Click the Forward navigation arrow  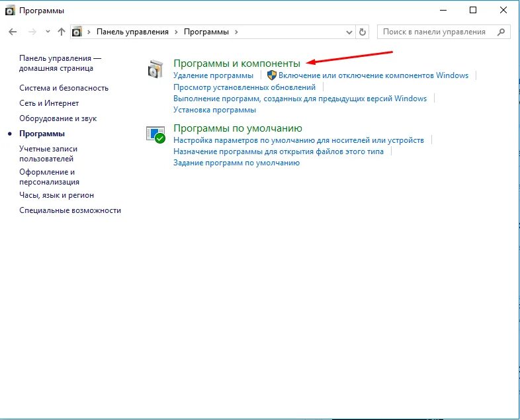pyautogui.click(x=32, y=32)
